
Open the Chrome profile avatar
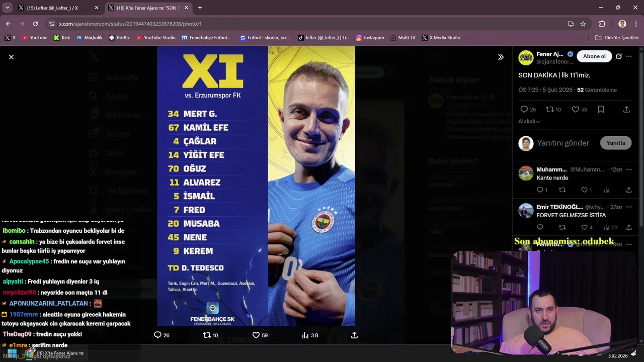[x=622, y=24]
